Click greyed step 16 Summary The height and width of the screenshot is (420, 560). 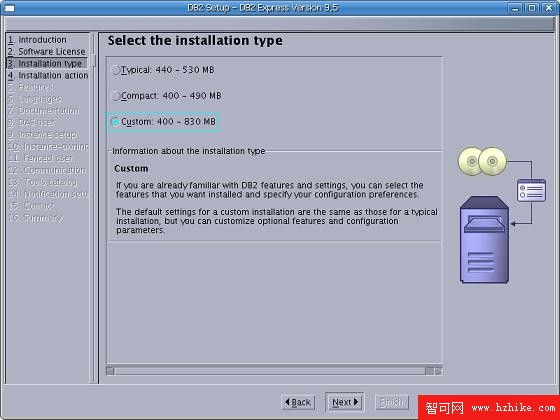click(x=35, y=218)
